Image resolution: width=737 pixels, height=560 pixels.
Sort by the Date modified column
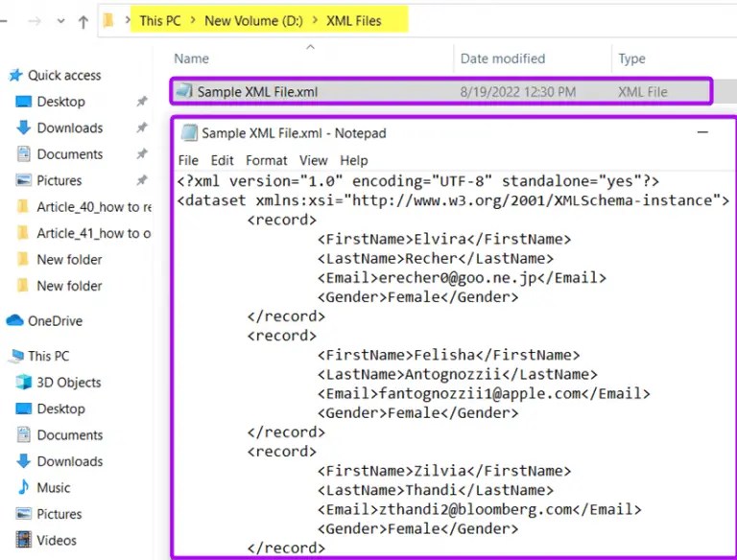503,58
